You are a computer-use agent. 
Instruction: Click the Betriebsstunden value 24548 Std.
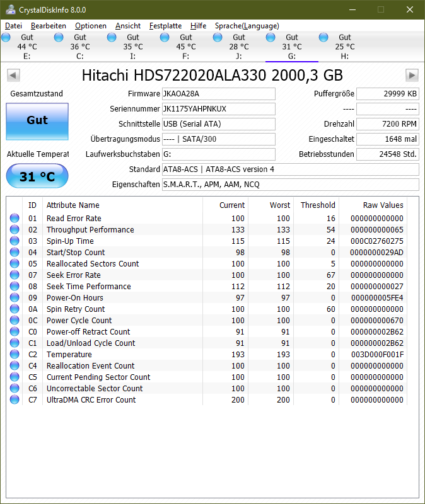pos(388,154)
